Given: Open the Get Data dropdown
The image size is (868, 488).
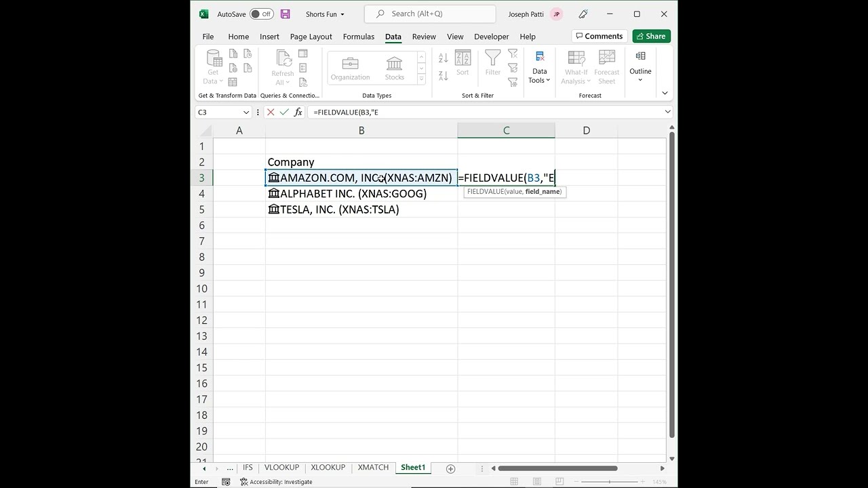Looking at the screenshot, I should click(213, 67).
